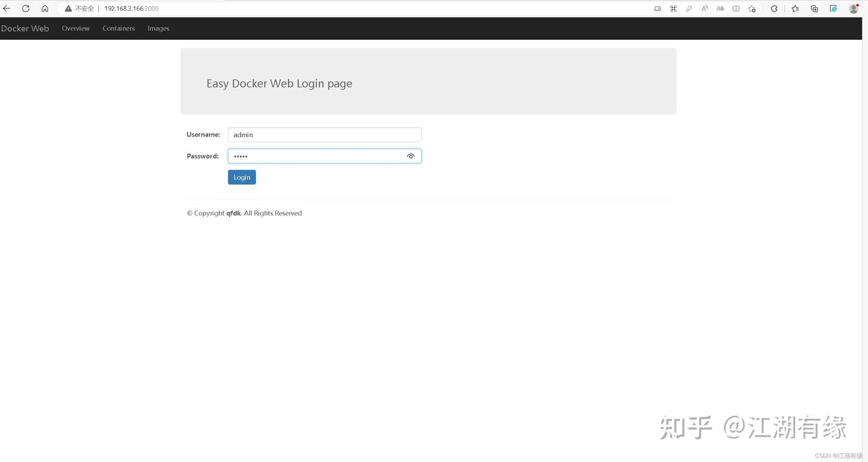Image resolution: width=868 pixels, height=462 pixels.
Task: Open the browser Extensions icon
Action: (773, 8)
